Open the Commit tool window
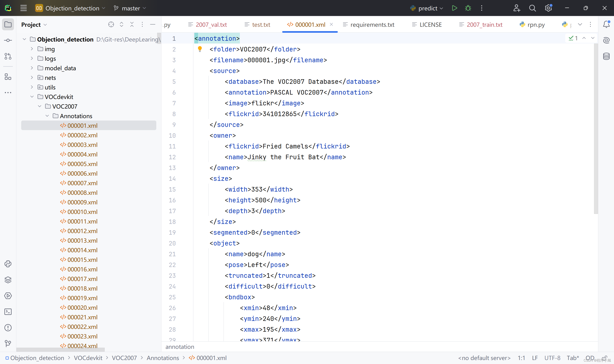The width and height of the screenshot is (614, 364). (x=8, y=40)
